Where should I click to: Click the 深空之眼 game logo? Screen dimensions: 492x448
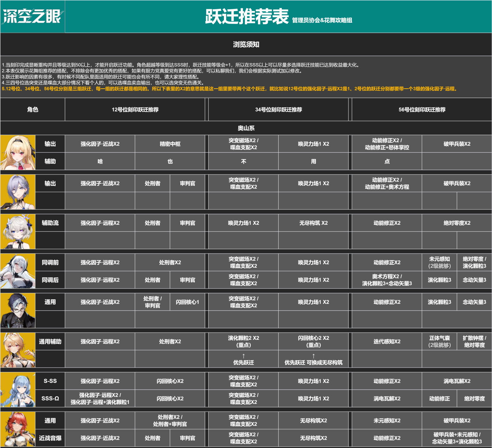tap(33, 17)
